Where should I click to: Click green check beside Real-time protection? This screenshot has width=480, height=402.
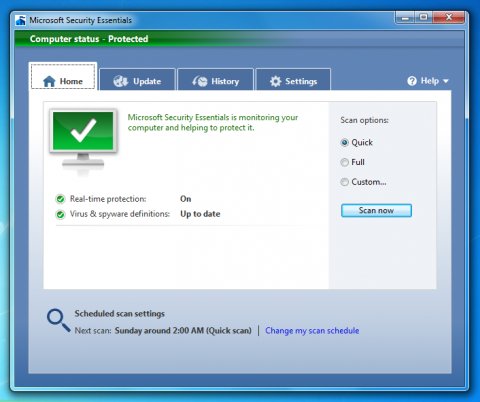click(60, 199)
